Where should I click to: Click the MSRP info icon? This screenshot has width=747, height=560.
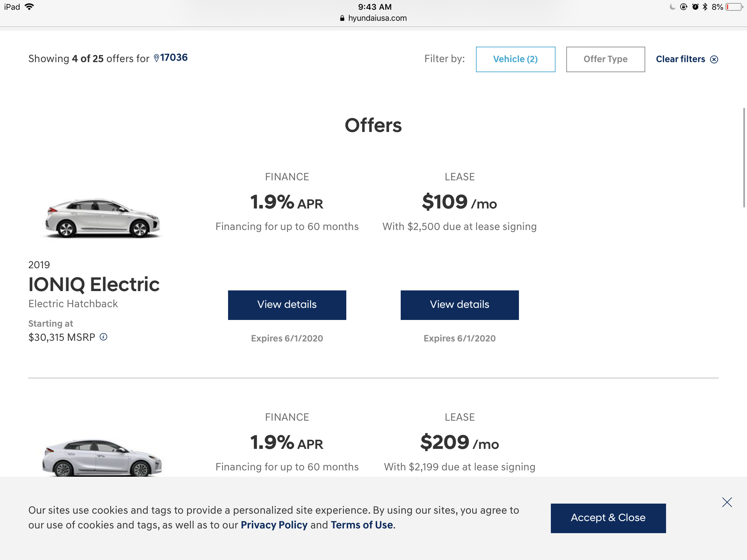104,337
